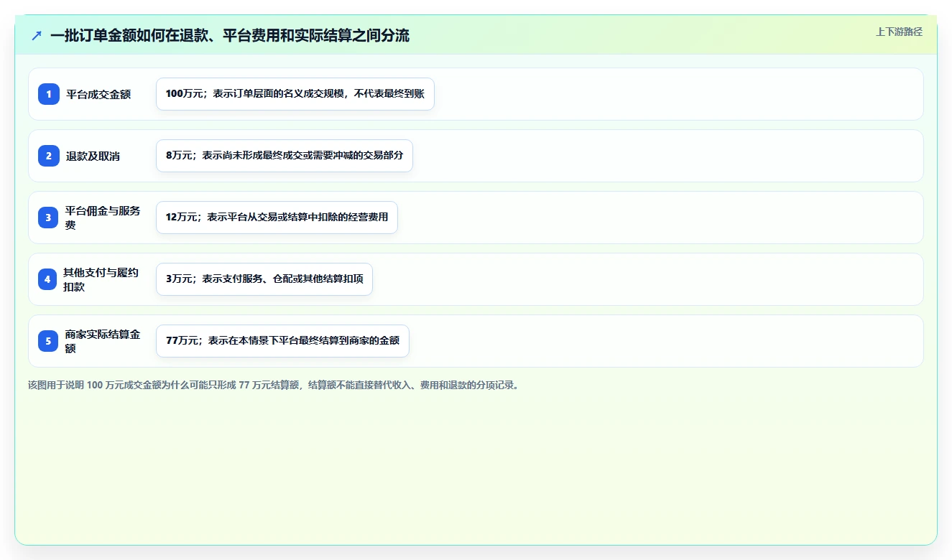
Task: Click the 其他支付与履约扣款 label
Action: coord(101,279)
